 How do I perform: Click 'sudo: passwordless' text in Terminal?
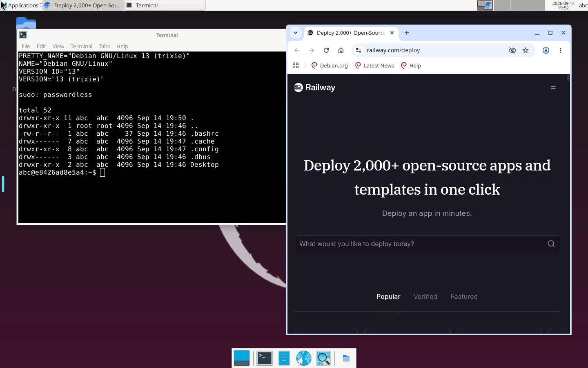point(56,95)
